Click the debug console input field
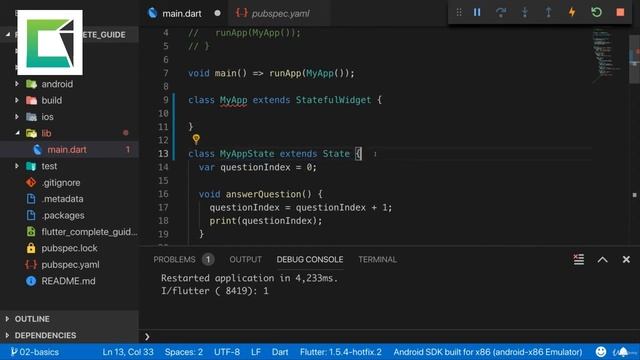The image size is (640, 360). [x=390, y=336]
